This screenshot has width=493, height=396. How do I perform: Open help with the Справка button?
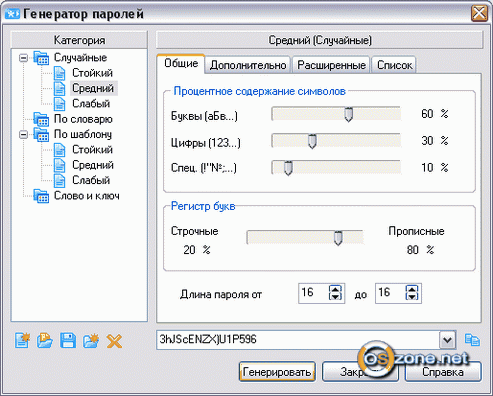point(443,372)
